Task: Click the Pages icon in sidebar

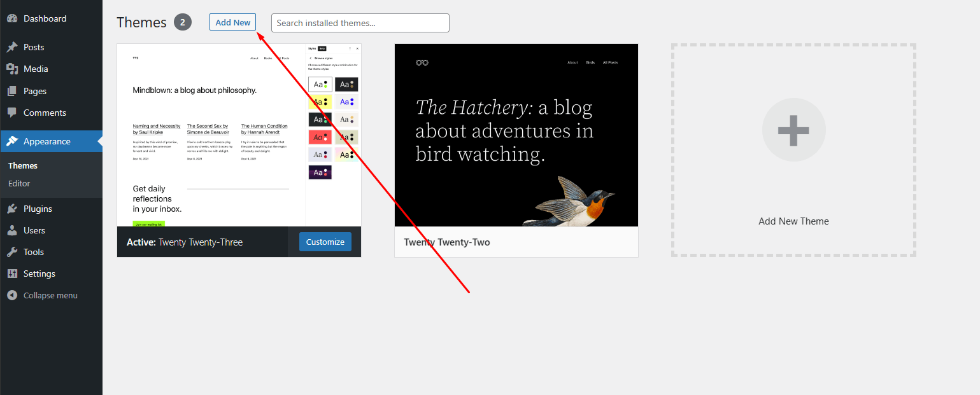Action: click(x=12, y=91)
